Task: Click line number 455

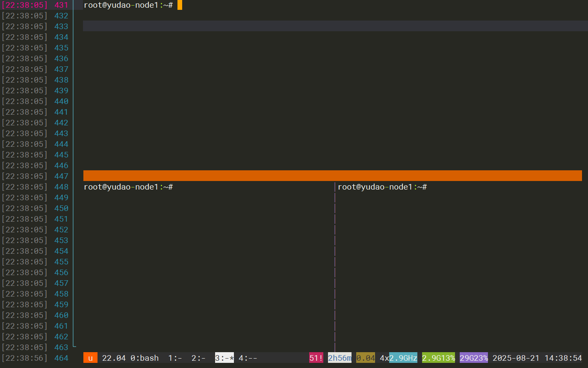Action: [x=61, y=262]
